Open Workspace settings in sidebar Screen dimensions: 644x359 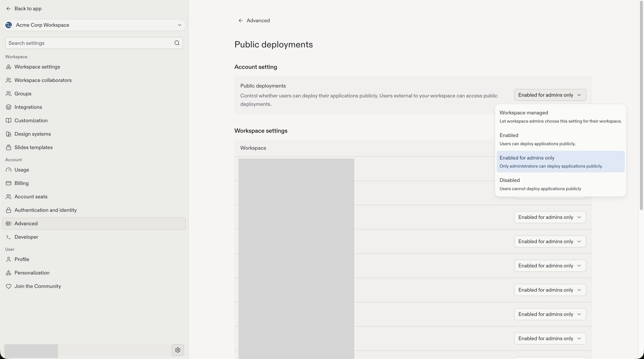tap(94, 67)
